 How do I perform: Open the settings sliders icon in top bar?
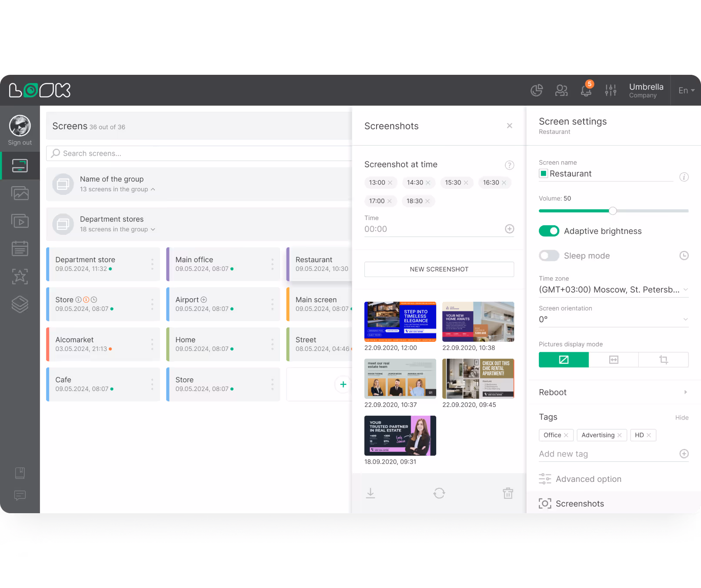[x=611, y=90]
